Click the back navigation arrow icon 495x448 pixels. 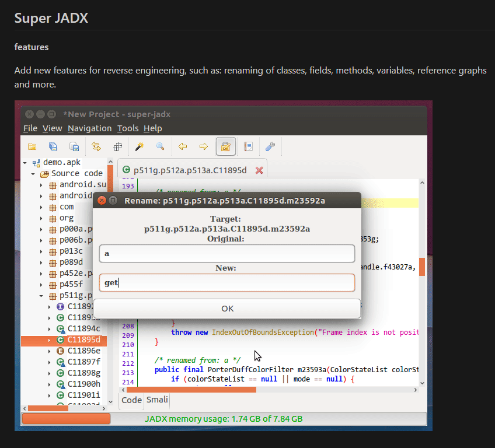[183, 146]
